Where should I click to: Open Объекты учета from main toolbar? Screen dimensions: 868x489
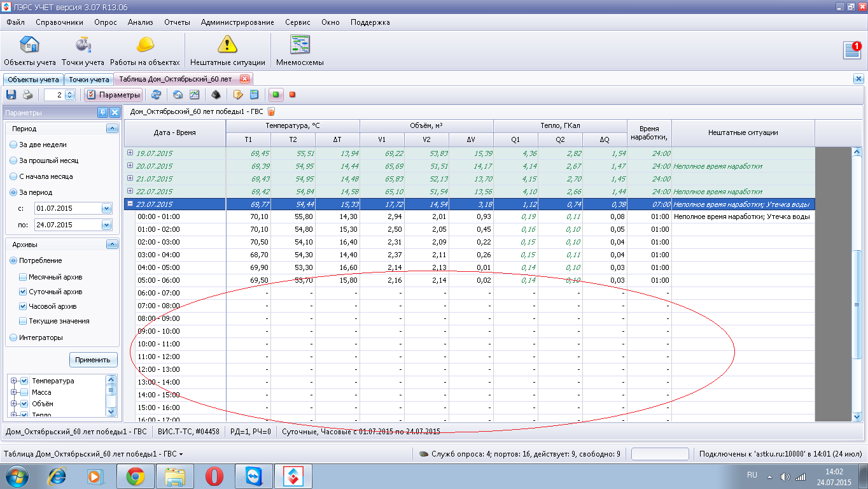[30, 50]
